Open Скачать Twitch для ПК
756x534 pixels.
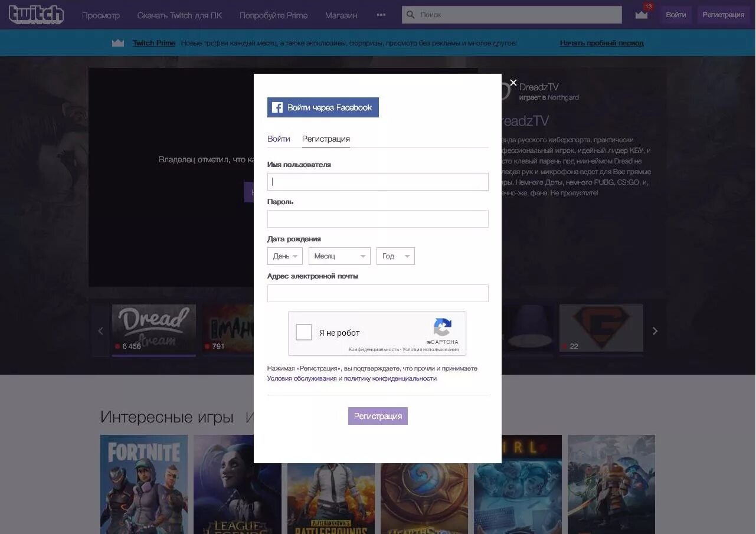(x=179, y=15)
